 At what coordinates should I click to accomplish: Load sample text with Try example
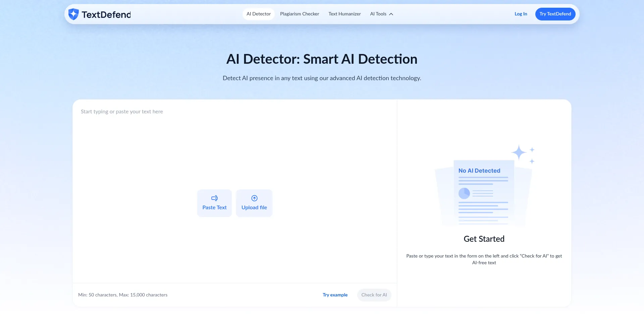pos(335,295)
